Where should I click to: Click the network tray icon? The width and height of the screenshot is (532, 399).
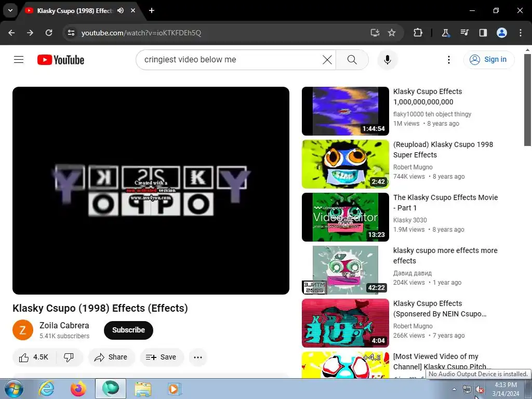(x=467, y=390)
